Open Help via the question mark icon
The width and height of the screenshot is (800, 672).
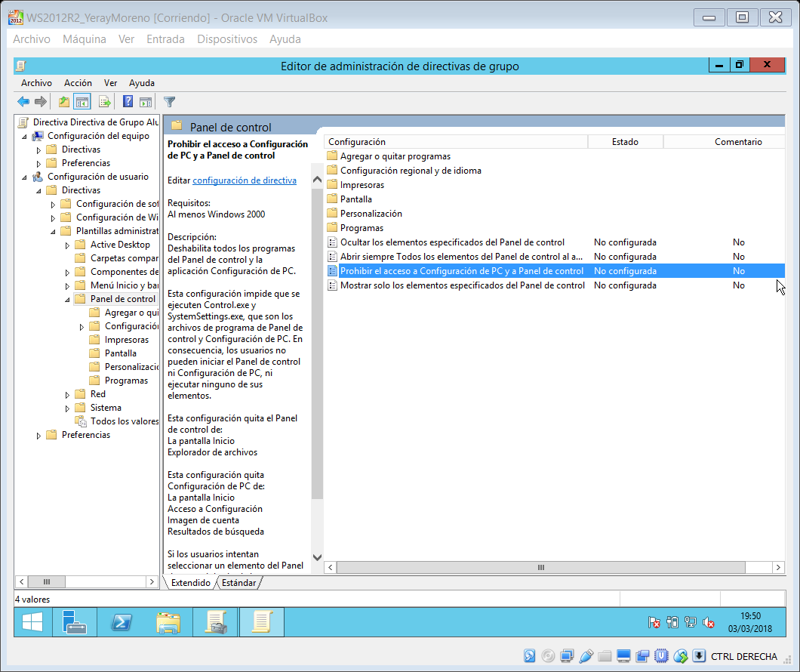coord(128,101)
